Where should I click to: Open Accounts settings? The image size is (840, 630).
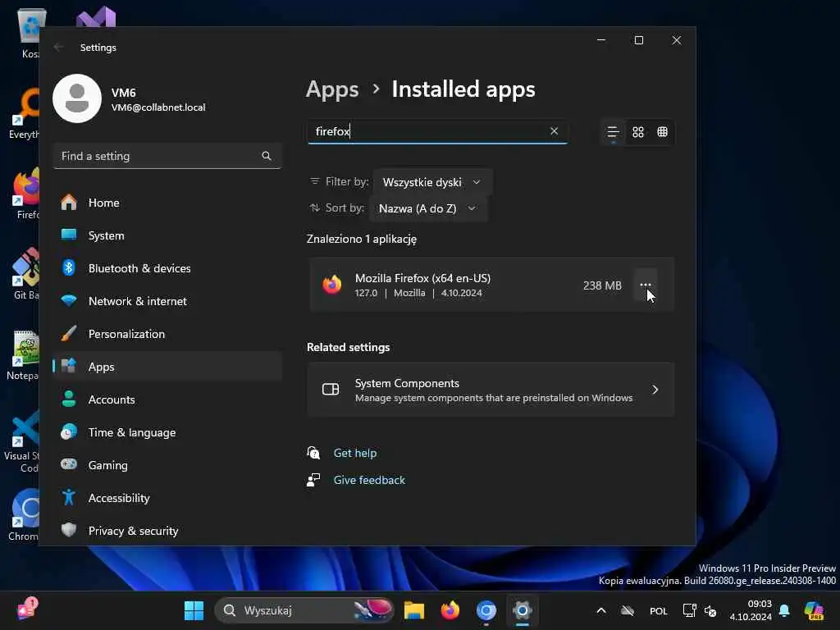point(167,399)
